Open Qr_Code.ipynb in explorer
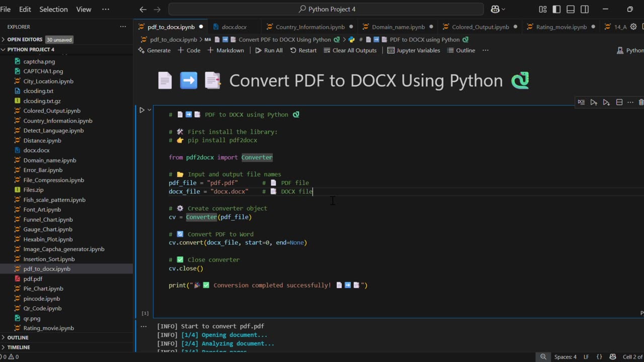 point(42,309)
